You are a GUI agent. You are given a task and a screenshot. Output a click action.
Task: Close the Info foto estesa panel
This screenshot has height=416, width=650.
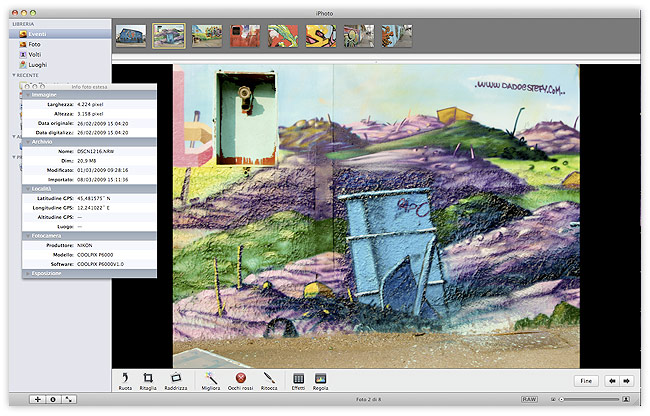point(27,87)
